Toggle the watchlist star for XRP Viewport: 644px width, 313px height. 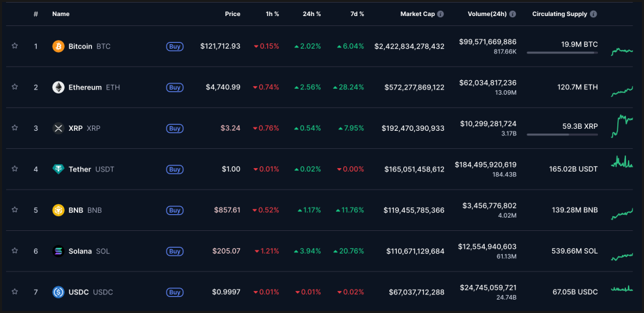click(x=15, y=128)
